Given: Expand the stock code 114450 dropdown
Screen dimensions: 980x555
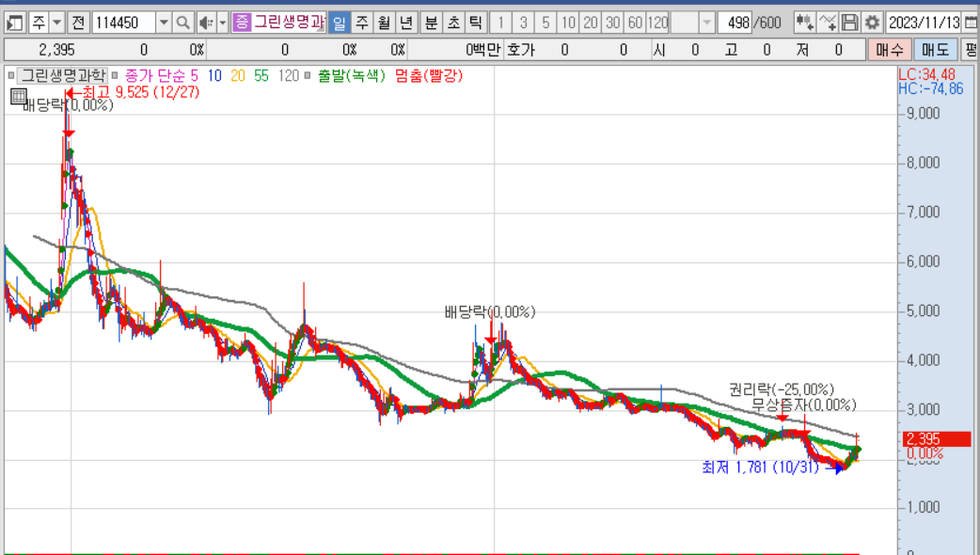Looking at the screenshot, I should click(x=163, y=24).
